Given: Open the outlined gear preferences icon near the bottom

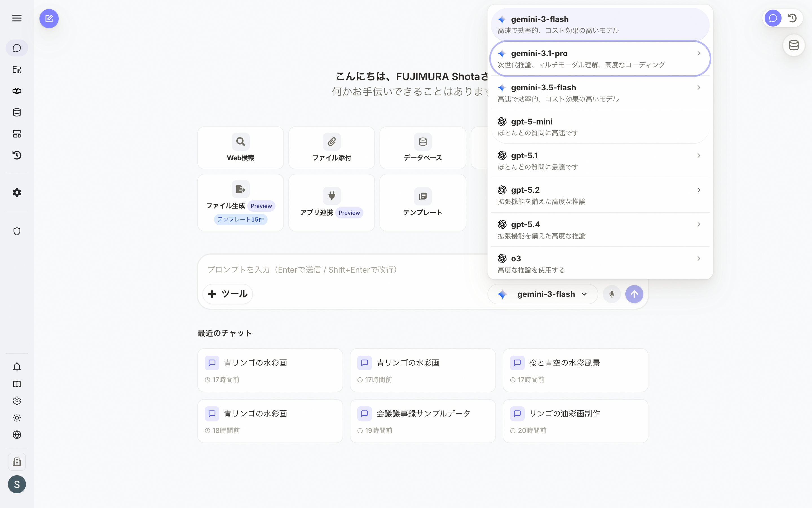Looking at the screenshot, I should [17, 401].
